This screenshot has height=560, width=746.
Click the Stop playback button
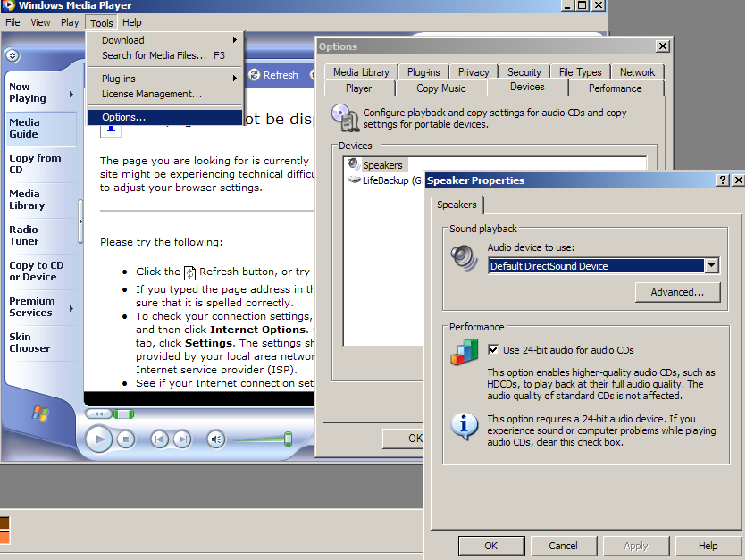(x=126, y=439)
